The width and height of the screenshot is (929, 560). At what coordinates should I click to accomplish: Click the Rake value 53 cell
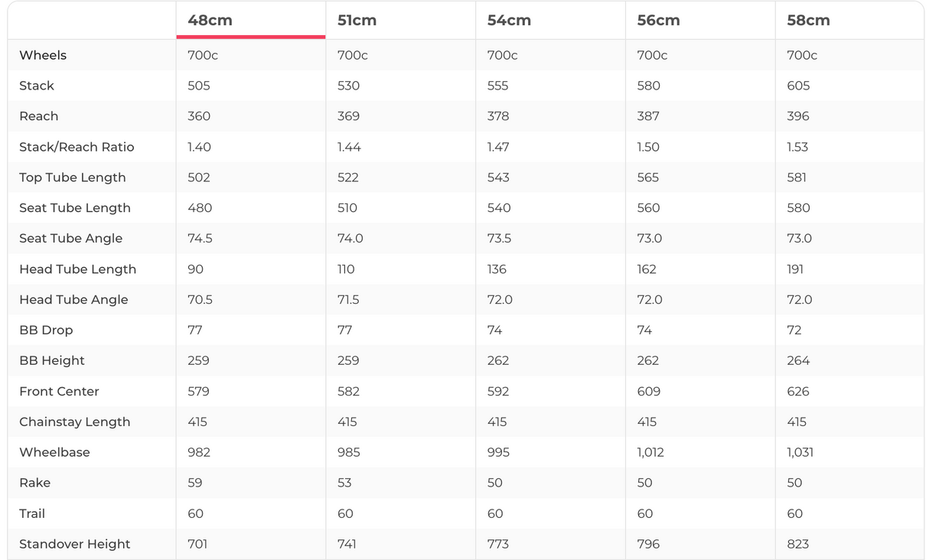point(344,483)
